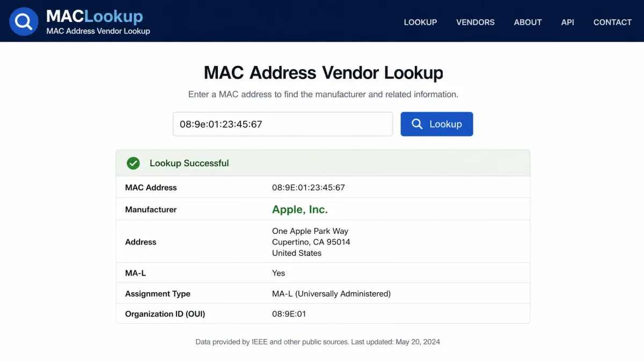
Task: Click the green success checkmark icon
Action: [133, 163]
